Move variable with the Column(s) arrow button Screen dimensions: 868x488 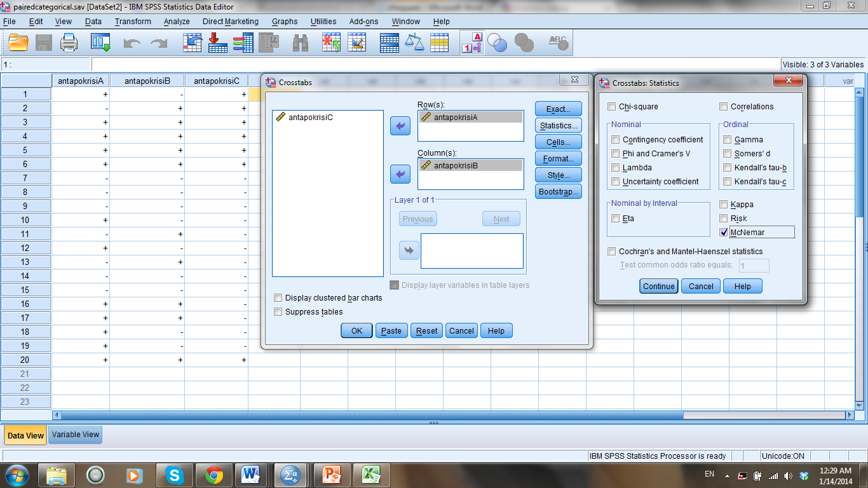click(400, 173)
